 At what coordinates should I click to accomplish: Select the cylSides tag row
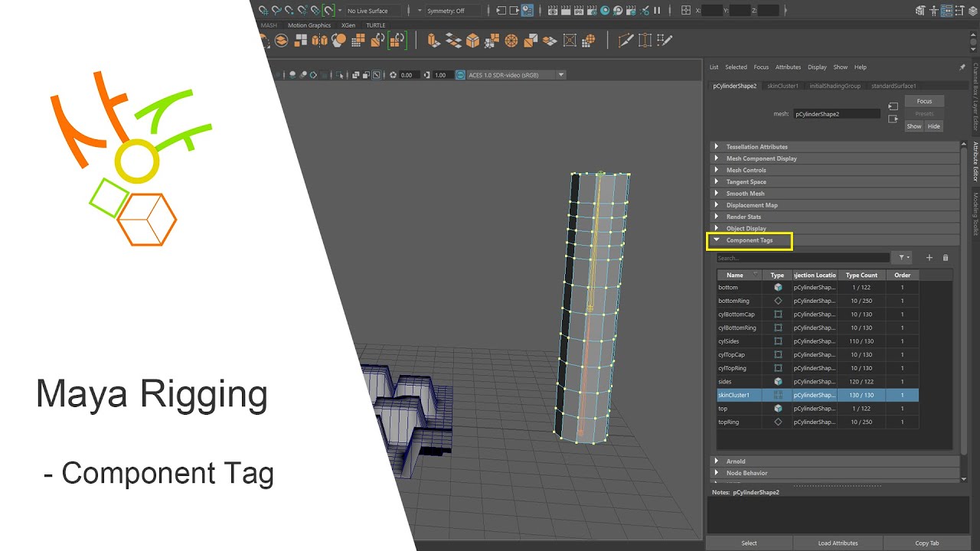pyautogui.click(x=818, y=341)
